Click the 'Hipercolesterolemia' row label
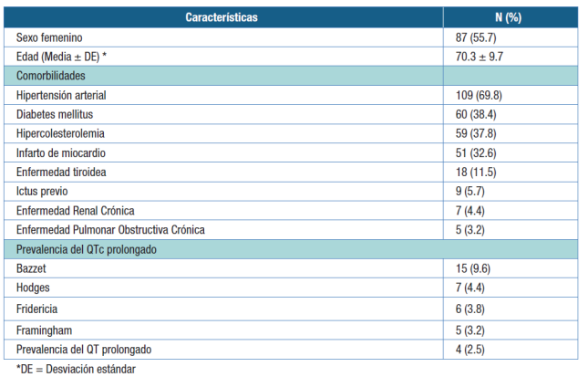 (x=61, y=133)
